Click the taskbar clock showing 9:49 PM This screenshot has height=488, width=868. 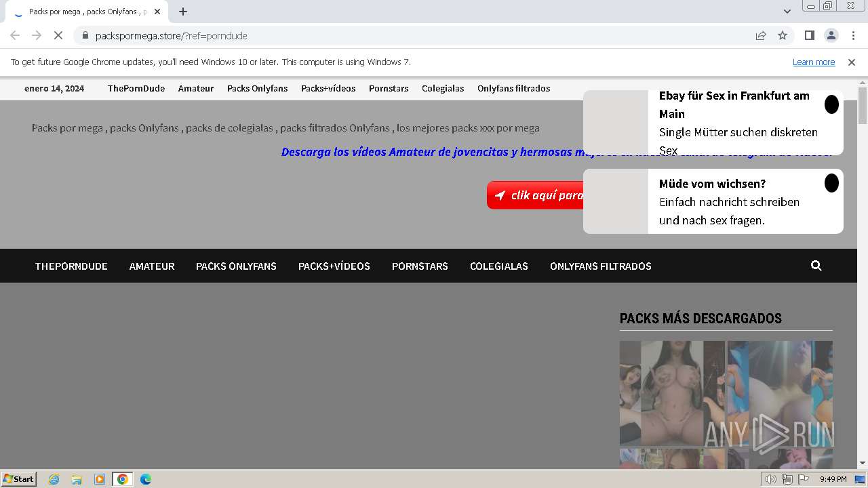click(x=833, y=479)
